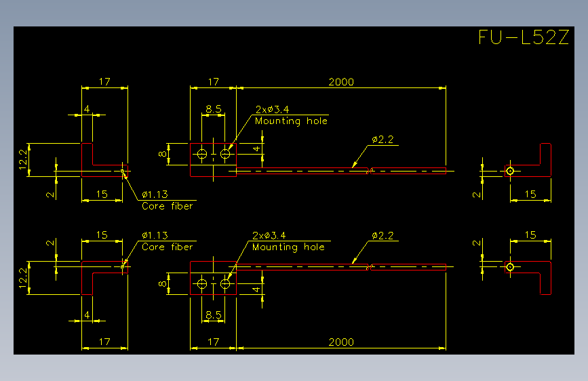The image size is (588, 381).
Task: Select the upper view's 8.5 hole spacing dimension
Action: (x=214, y=109)
